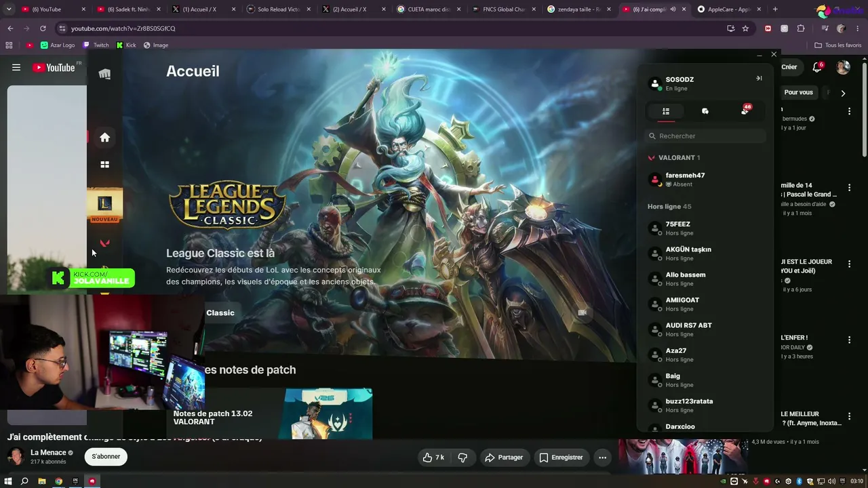Select offline friend Baig
Image resolution: width=868 pixels, height=488 pixels.
(x=705, y=380)
